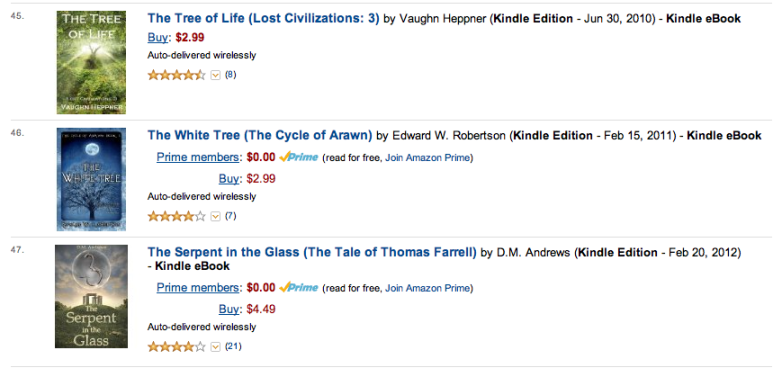The image size is (782, 368).
Task: Click the Prime logo for The Serpent in the Glass
Action: (x=298, y=288)
